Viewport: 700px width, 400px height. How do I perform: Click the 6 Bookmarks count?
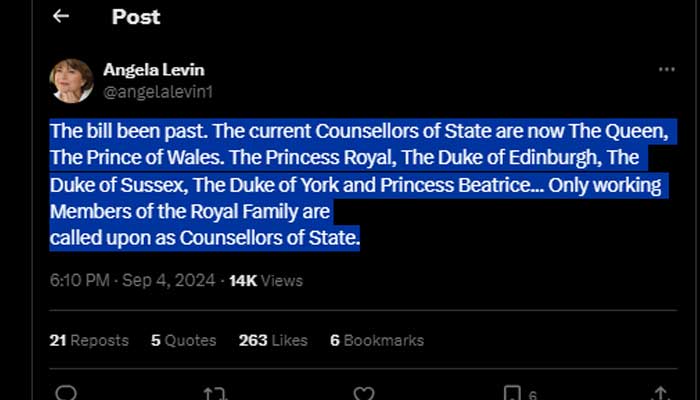(x=376, y=340)
